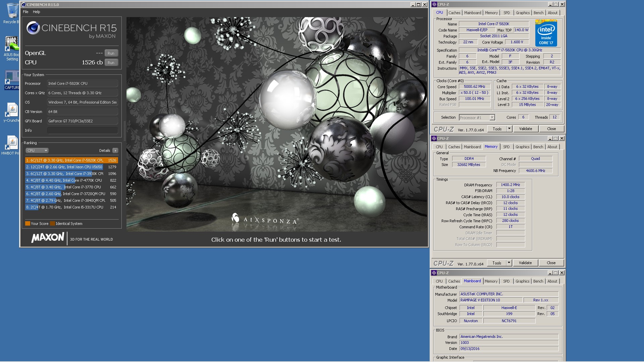Switch to Graphics tab in top CPU-Z window
This screenshot has height=362, width=644.
click(x=523, y=13)
